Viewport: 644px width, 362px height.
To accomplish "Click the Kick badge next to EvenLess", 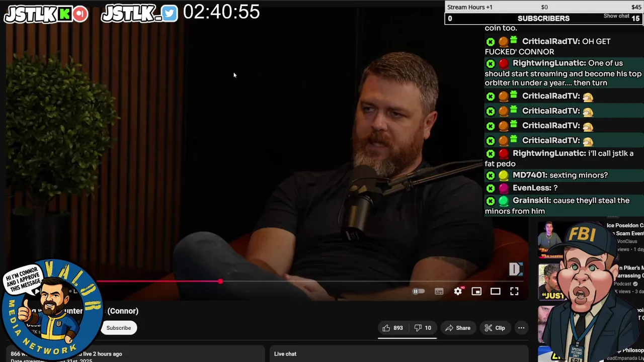I will 491,188.
